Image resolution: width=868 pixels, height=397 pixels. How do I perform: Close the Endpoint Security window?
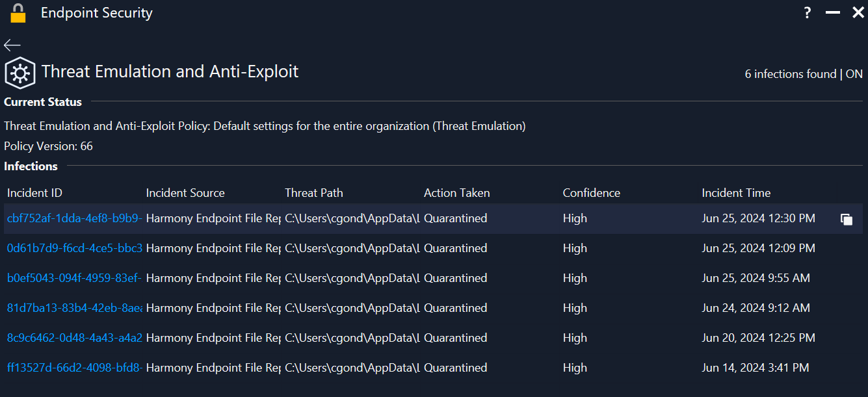(858, 12)
